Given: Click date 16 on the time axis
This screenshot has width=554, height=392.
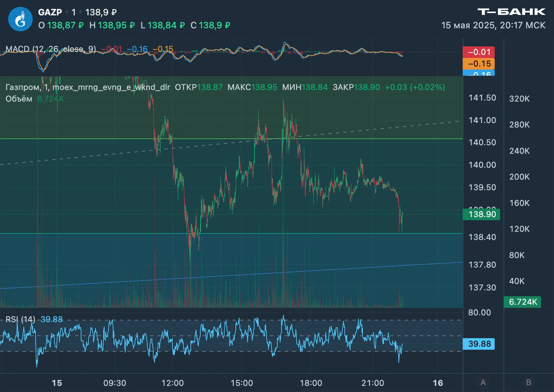Looking at the screenshot, I should (438, 383).
